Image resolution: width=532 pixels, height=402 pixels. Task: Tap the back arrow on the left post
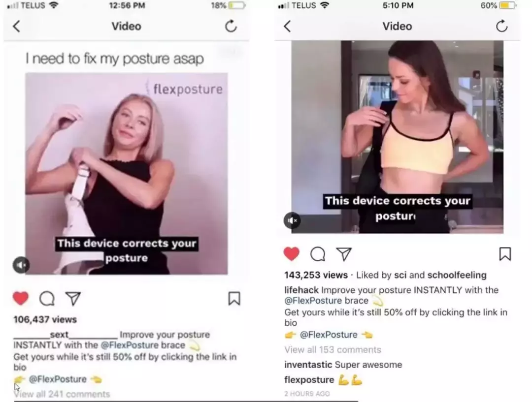point(16,26)
